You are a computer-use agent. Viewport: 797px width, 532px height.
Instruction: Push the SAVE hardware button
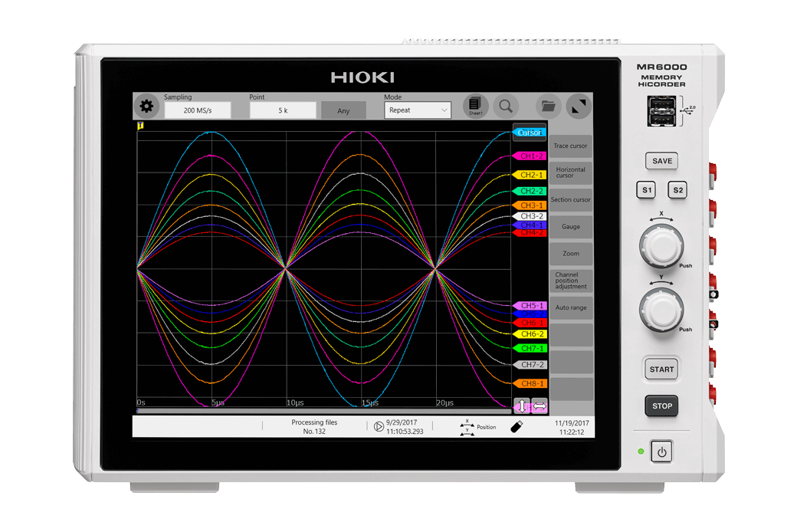click(662, 161)
